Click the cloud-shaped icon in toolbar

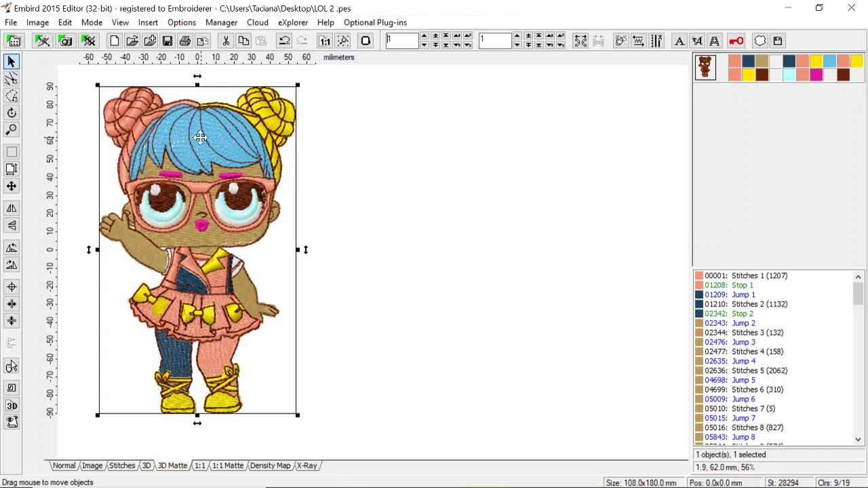coord(760,41)
